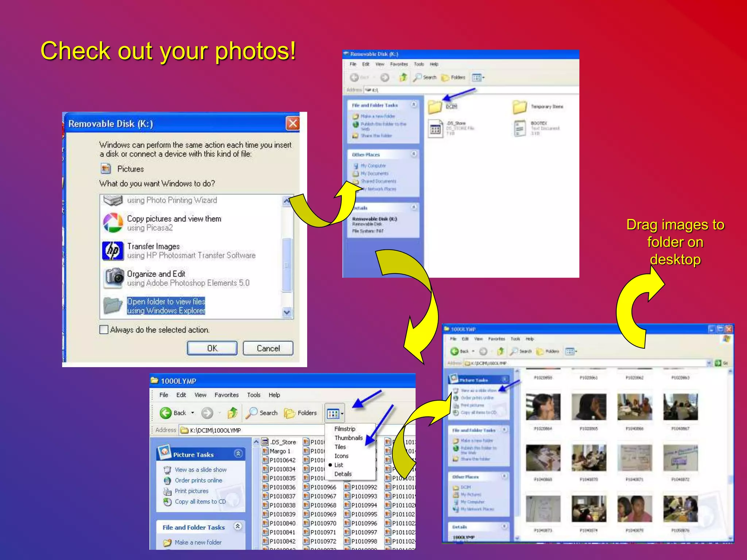This screenshot has height=560, width=747.
Task: Choose Tiles view option
Action: (340, 447)
